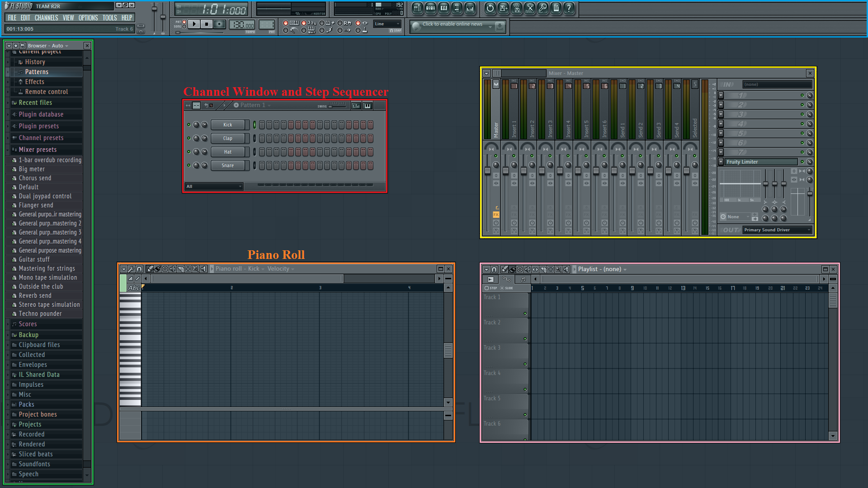Viewport: 868px width, 488px height.
Task: Activate the Piano roll zoom tool
Action: pos(196,268)
